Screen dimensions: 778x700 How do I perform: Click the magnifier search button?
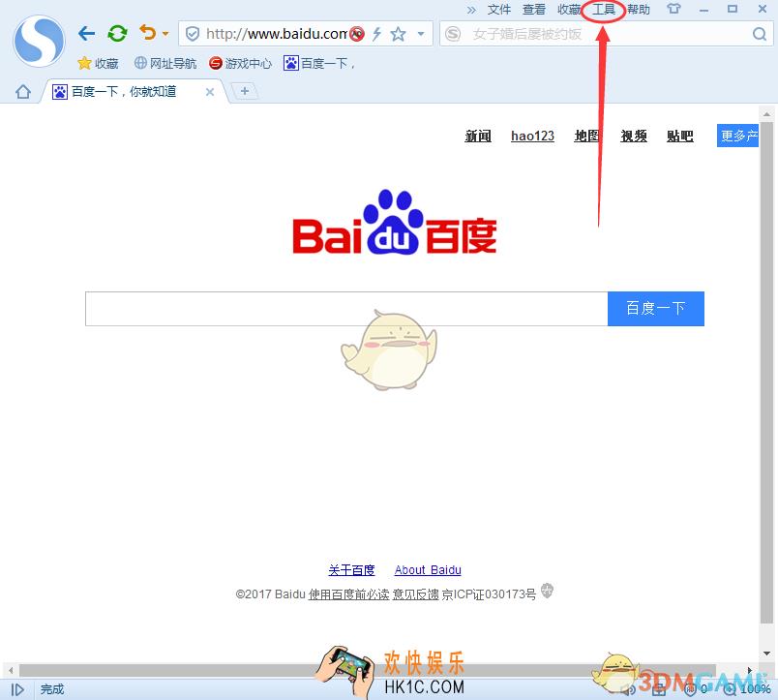[760, 34]
